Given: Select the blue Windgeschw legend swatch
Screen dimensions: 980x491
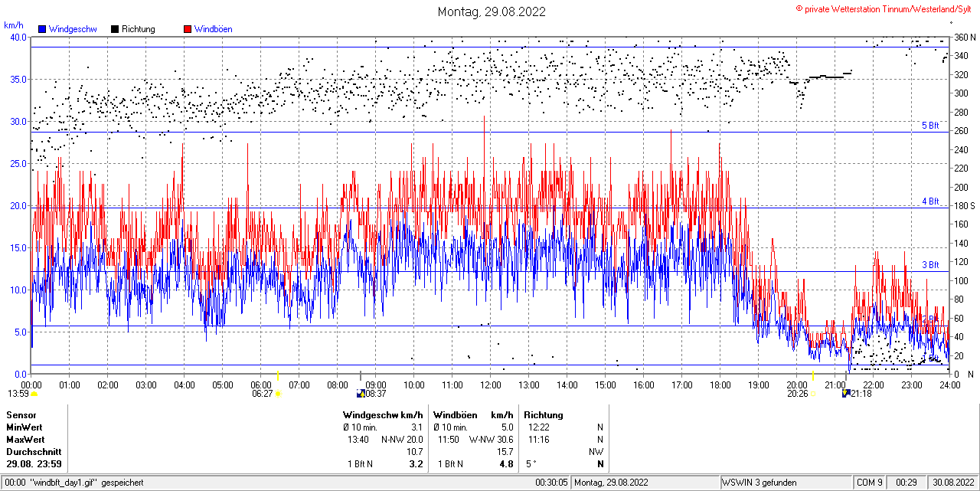Looking at the screenshot, I should (42, 29).
